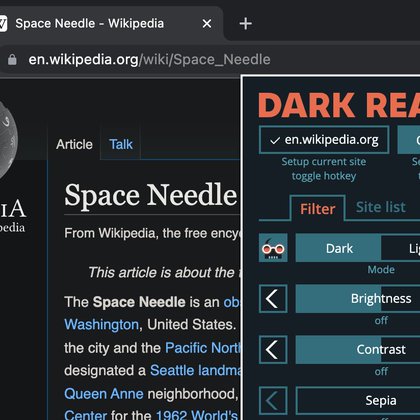420x420 pixels.
Task: Select Dark mode
Action: click(x=338, y=248)
